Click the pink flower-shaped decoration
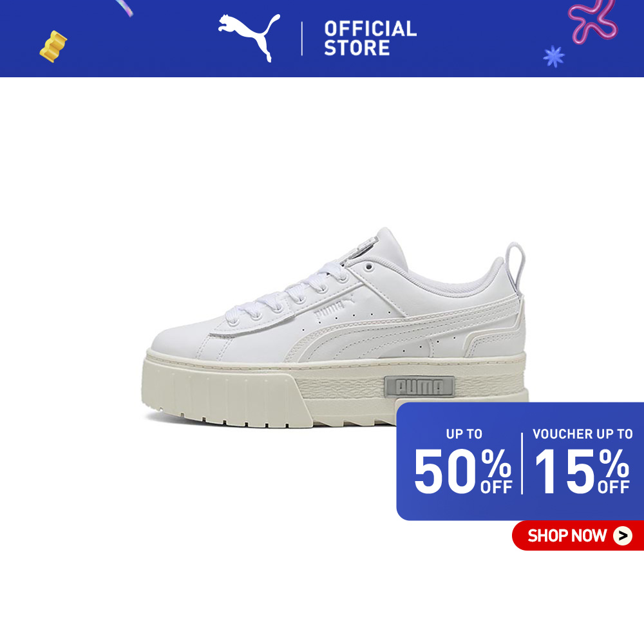644x644 pixels. point(592,21)
